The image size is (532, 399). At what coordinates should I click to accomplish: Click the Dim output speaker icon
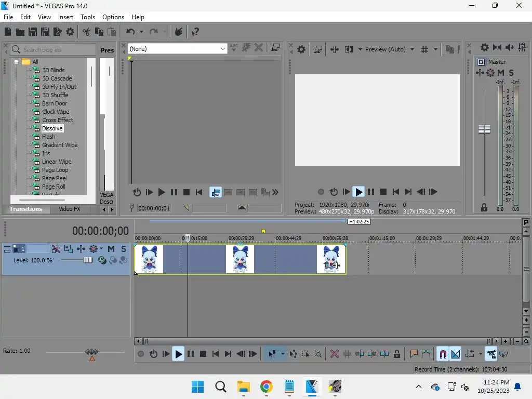coord(509,47)
